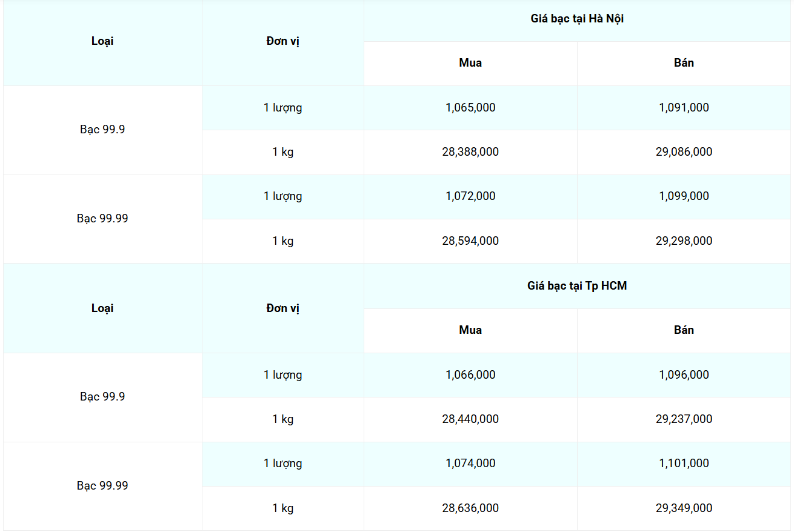
Task: Click the 'Giá bạc tại Hà Nội' header
Action: 577,19
